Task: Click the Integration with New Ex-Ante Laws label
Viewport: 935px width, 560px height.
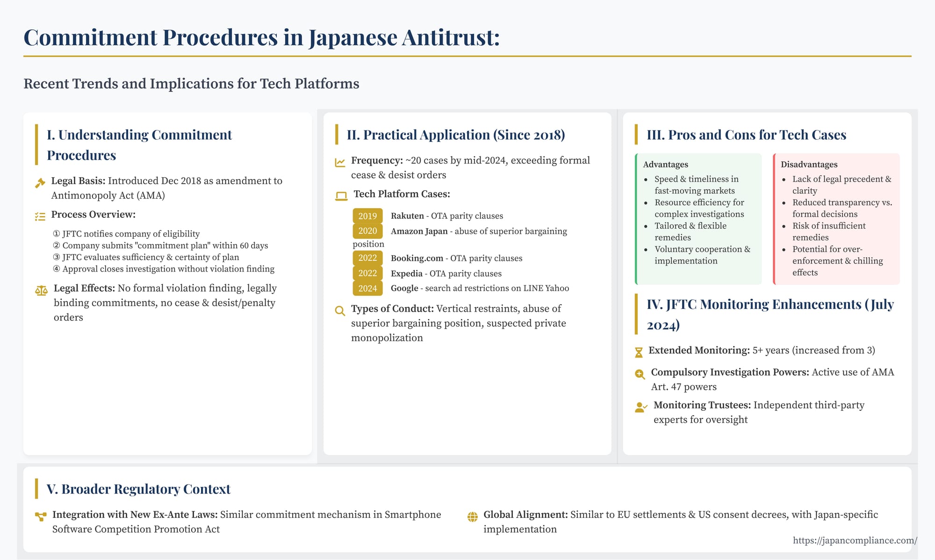Action: click(x=135, y=515)
